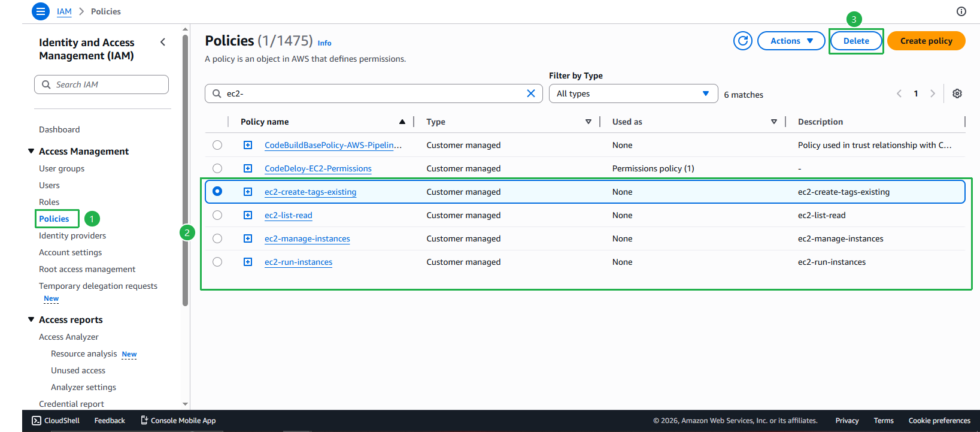
Task: Open the ec2-list-read policy link
Action: tap(289, 215)
